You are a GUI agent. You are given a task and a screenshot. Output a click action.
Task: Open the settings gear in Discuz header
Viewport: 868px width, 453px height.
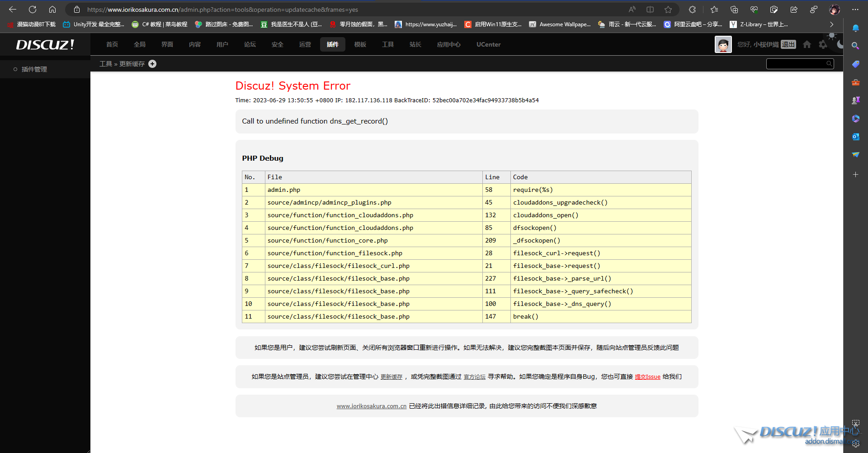(823, 44)
